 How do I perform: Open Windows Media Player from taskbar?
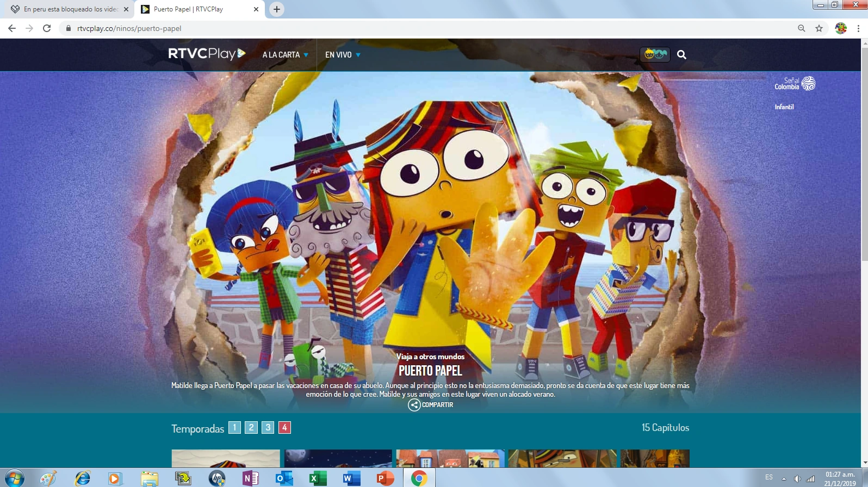[x=115, y=478]
